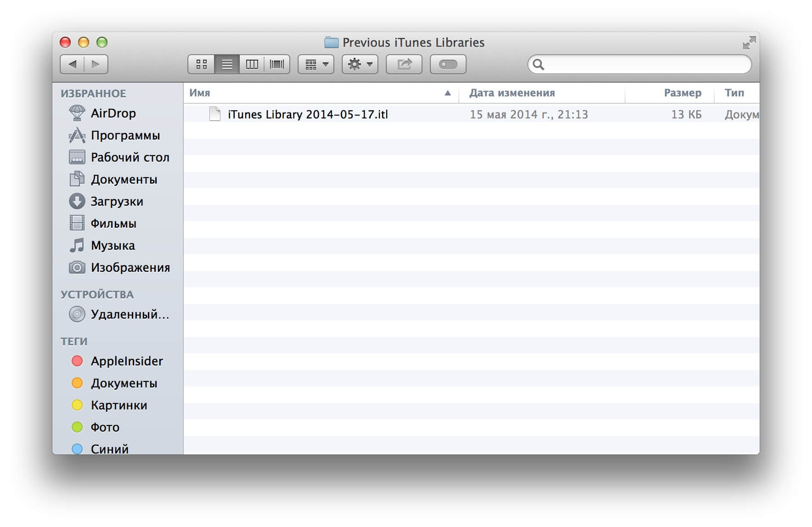Image resolution: width=812 pixels, height=527 pixels.
Task: Switch to column view
Action: point(252,64)
